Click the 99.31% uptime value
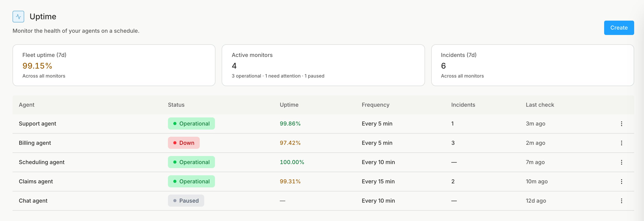This screenshot has height=221, width=644. [290, 182]
